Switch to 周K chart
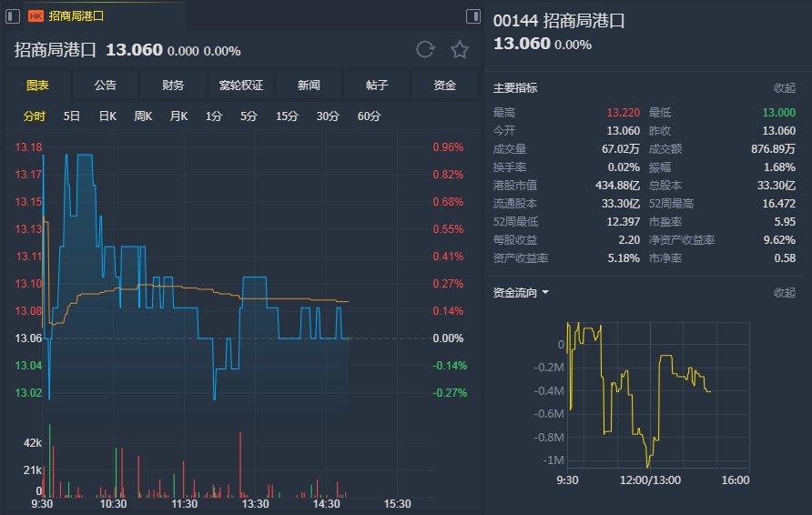 pos(143,116)
